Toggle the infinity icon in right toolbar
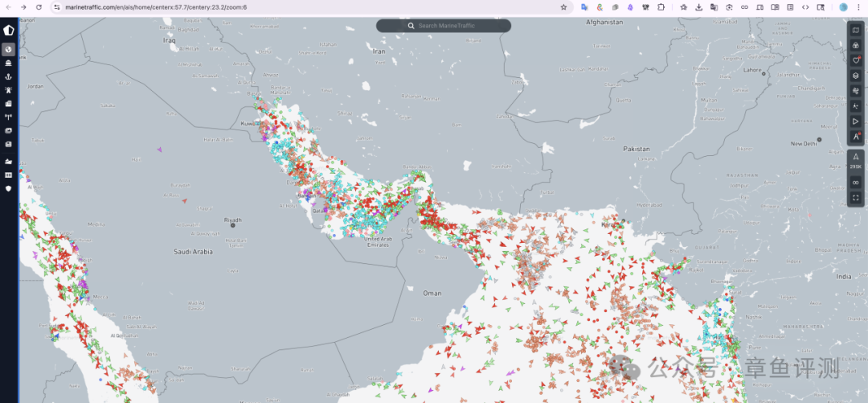 (x=856, y=182)
